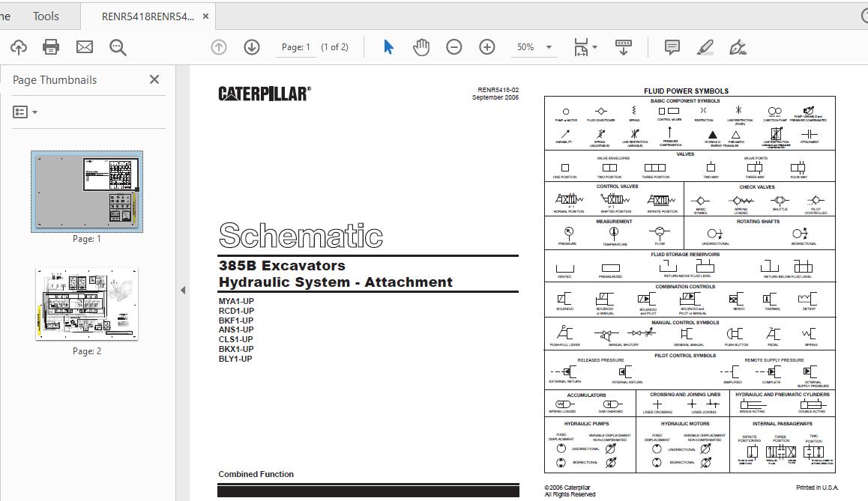868x501 pixels.
Task: Select Page 2 thumbnail
Action: (x=87, y=304)
